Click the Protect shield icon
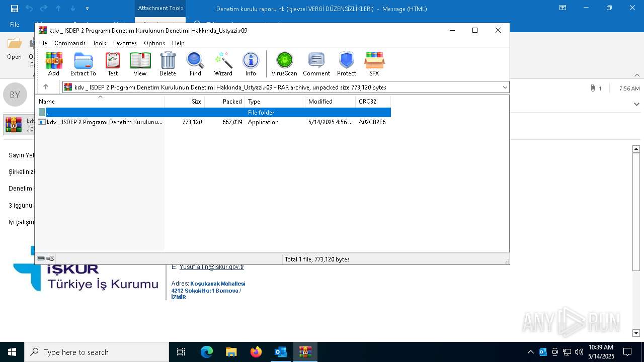This screenshot has width=644, height=362. tap(347, 63)
